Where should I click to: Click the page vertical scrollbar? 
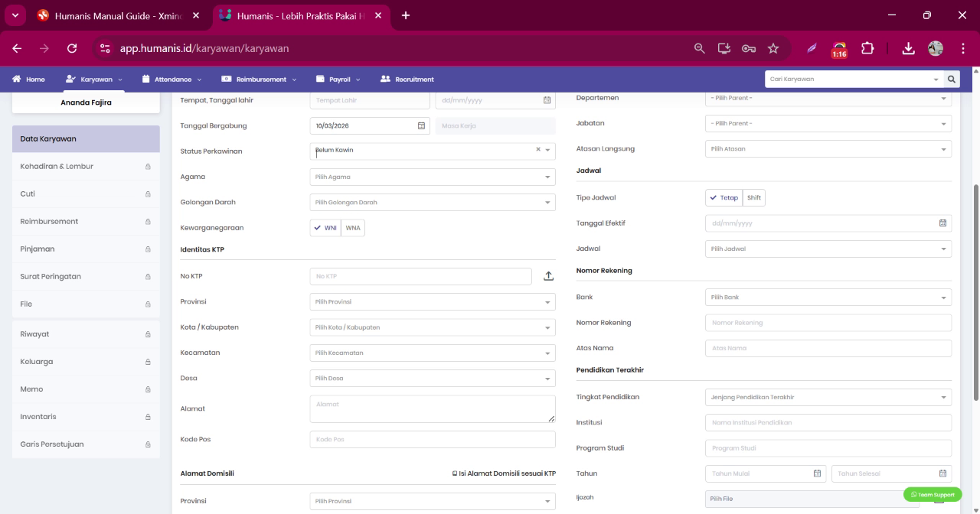point(975,291)
